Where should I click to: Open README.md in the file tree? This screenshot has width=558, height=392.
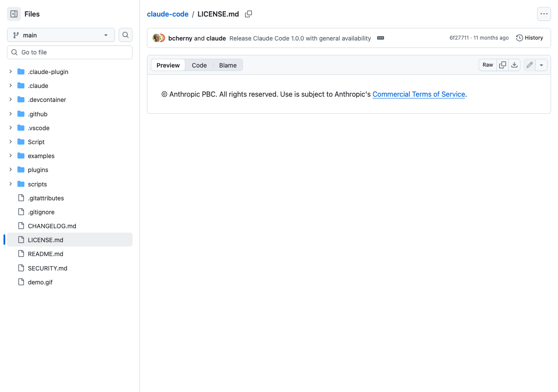coord(45,254)
